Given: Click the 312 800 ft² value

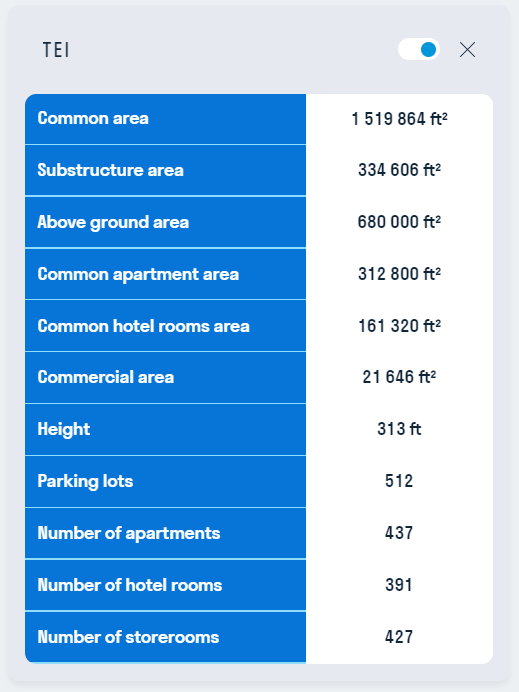Looking at the screenshot, I should point(399,274).
